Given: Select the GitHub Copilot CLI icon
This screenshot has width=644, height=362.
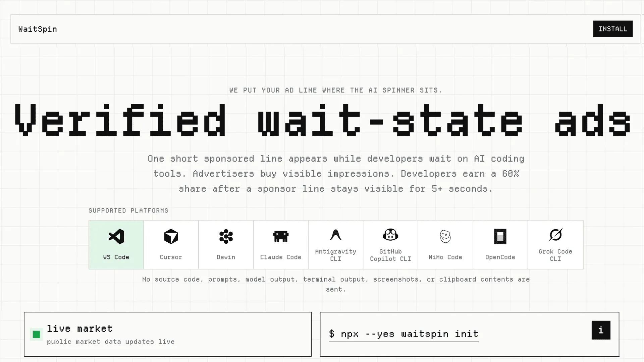Looking at the screenshot, I should [x=390, y=235].
